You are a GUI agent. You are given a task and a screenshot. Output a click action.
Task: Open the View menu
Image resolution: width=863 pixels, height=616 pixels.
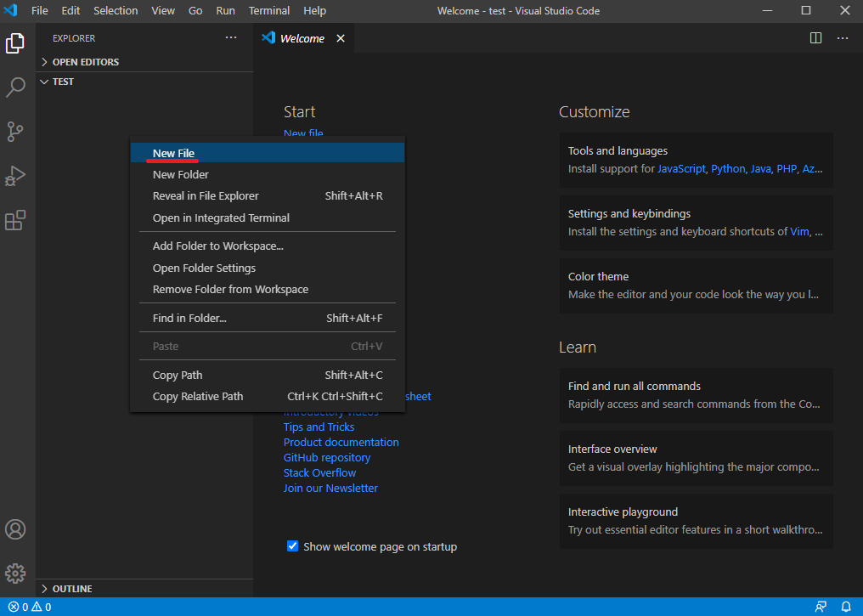163,10
